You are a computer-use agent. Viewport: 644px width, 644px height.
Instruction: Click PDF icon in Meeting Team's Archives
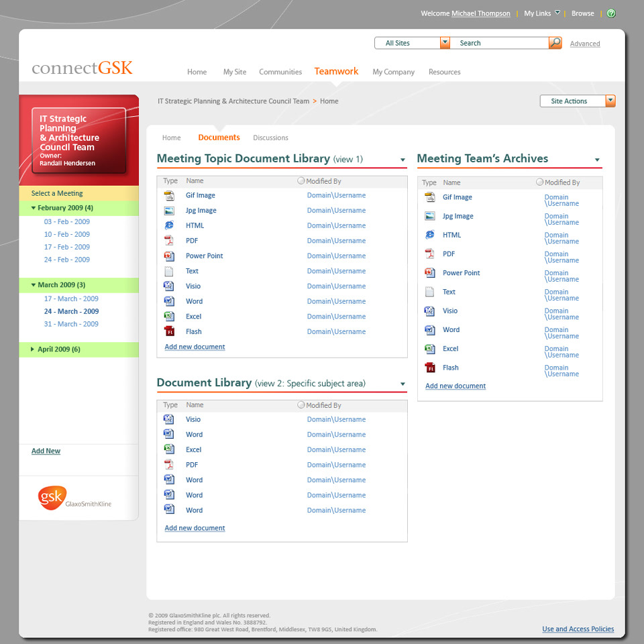(429, 254)
